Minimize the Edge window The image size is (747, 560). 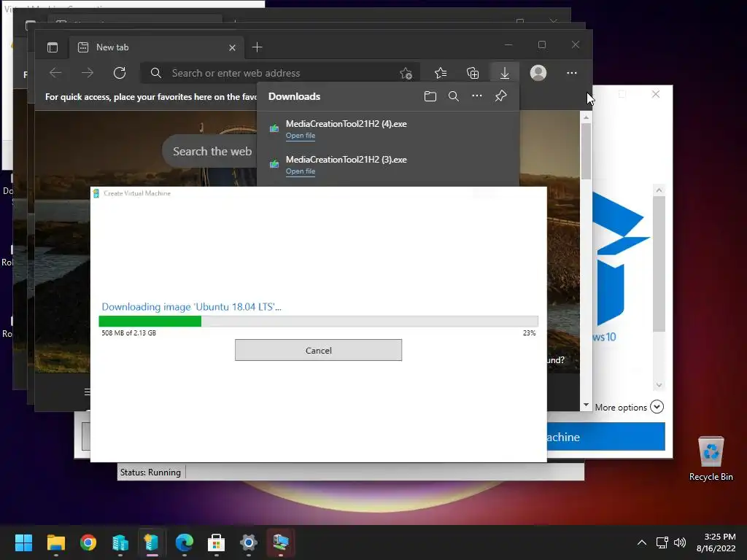[508, 44]
